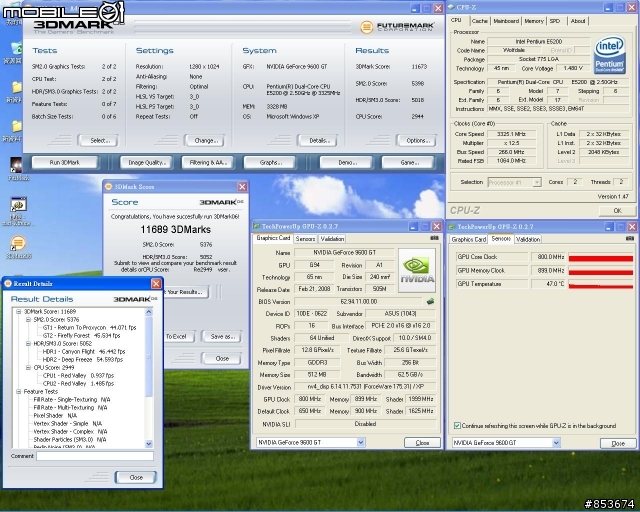Collapse the SM2.0 Score: 5376 node
This screenshot has width=640, height=512.
(x=28, y=320)
